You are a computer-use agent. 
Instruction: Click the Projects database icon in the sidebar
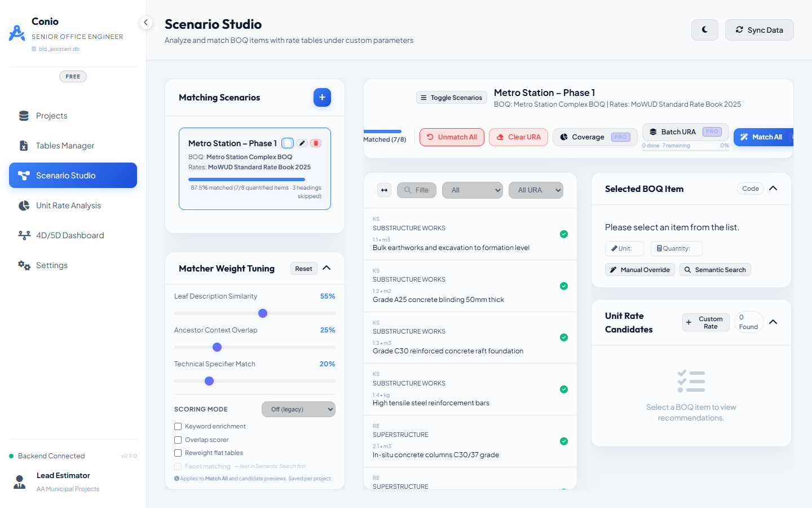tap(24, 116)
